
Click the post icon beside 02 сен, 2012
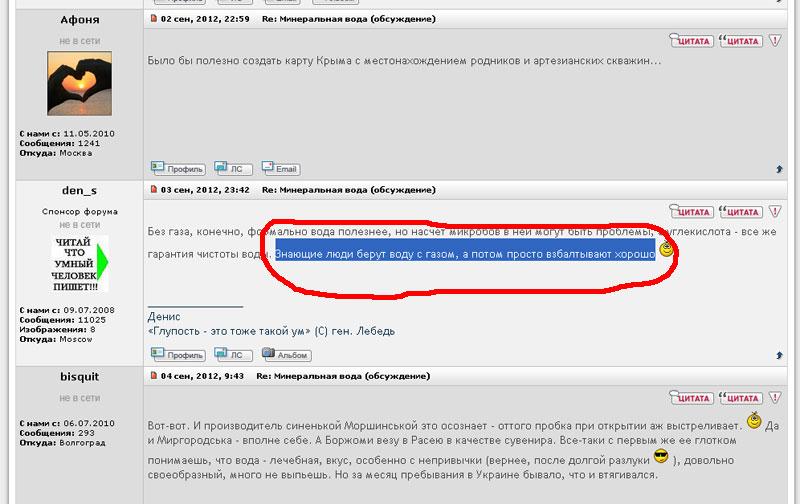click(154, 19)
